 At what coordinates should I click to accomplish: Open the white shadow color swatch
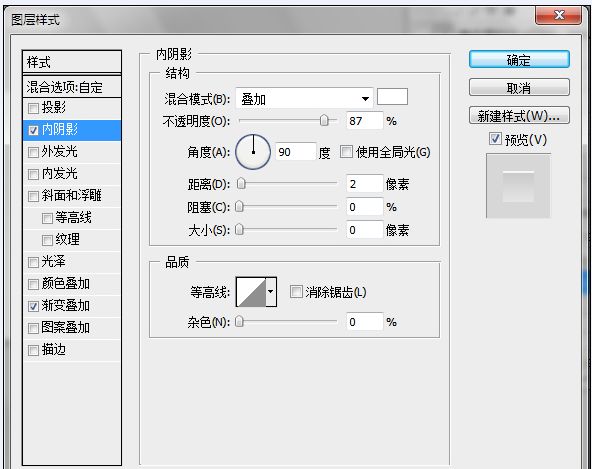[392, 97]
